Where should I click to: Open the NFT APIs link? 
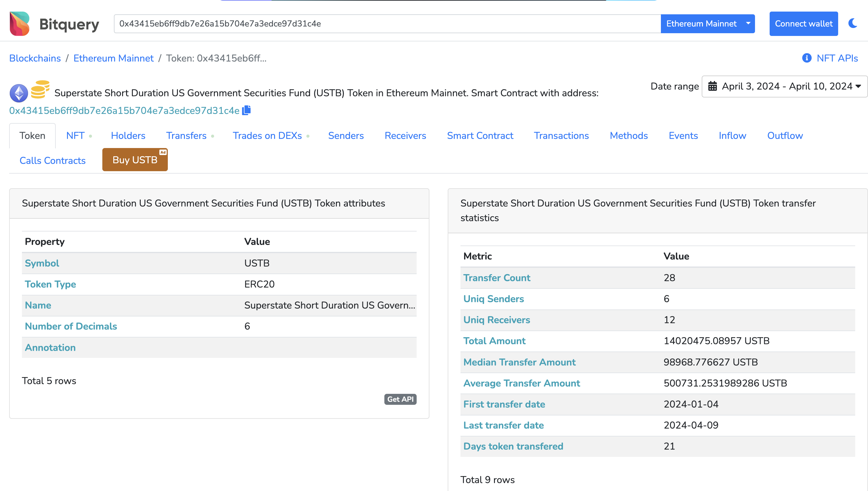coord(837,58)
